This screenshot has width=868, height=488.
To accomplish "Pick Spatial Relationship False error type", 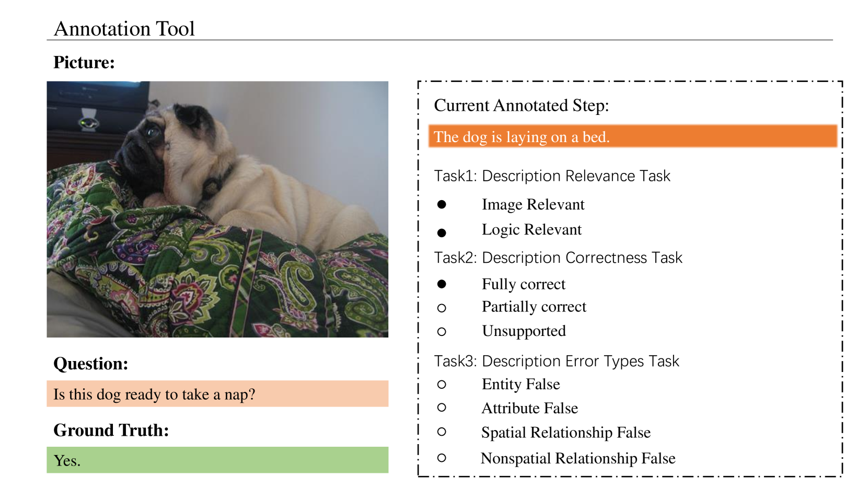I will click(442, 432).
